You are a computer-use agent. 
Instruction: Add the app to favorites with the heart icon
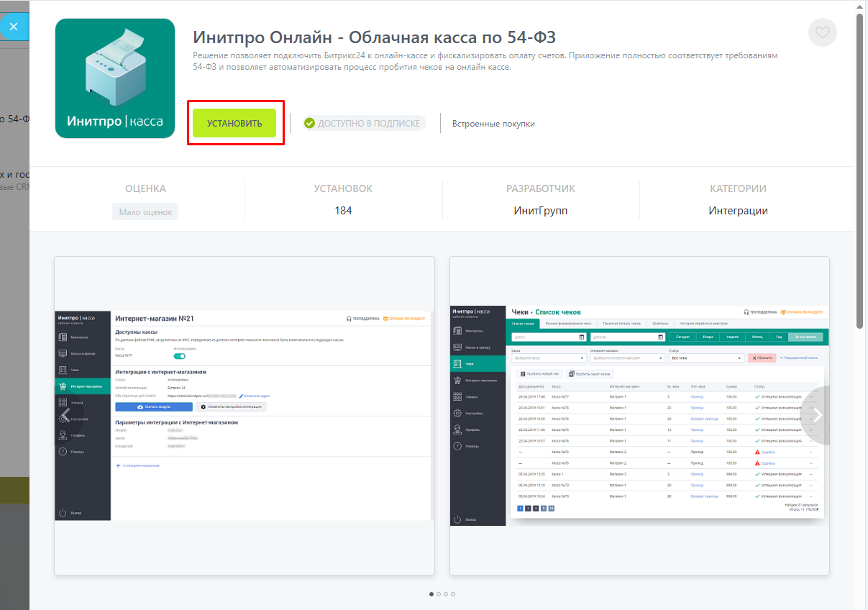point(823,32)
